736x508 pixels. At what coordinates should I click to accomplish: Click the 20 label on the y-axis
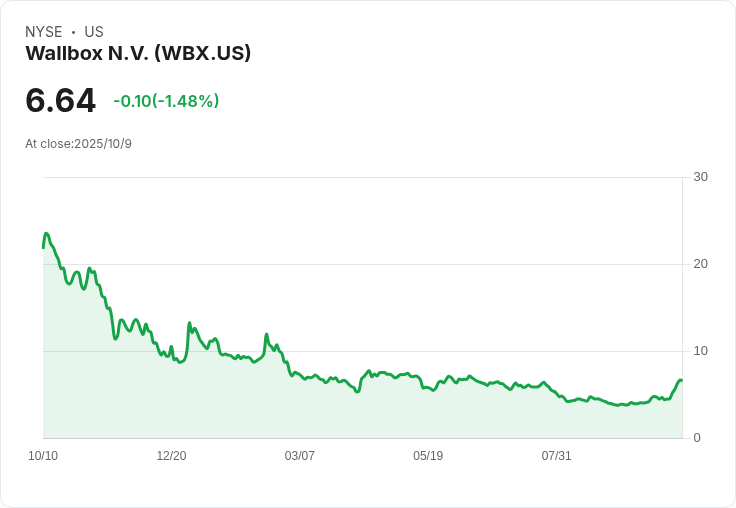tap(700, 264)
